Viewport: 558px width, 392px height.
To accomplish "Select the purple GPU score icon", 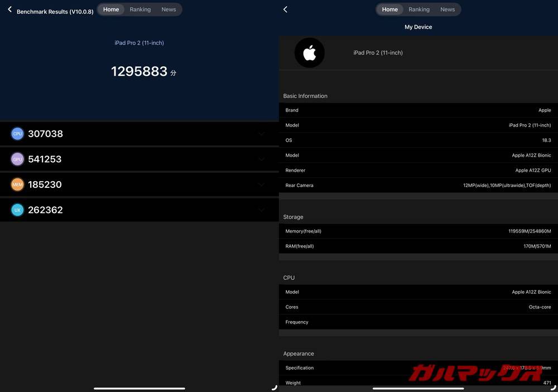I will [x=16, y=158].
